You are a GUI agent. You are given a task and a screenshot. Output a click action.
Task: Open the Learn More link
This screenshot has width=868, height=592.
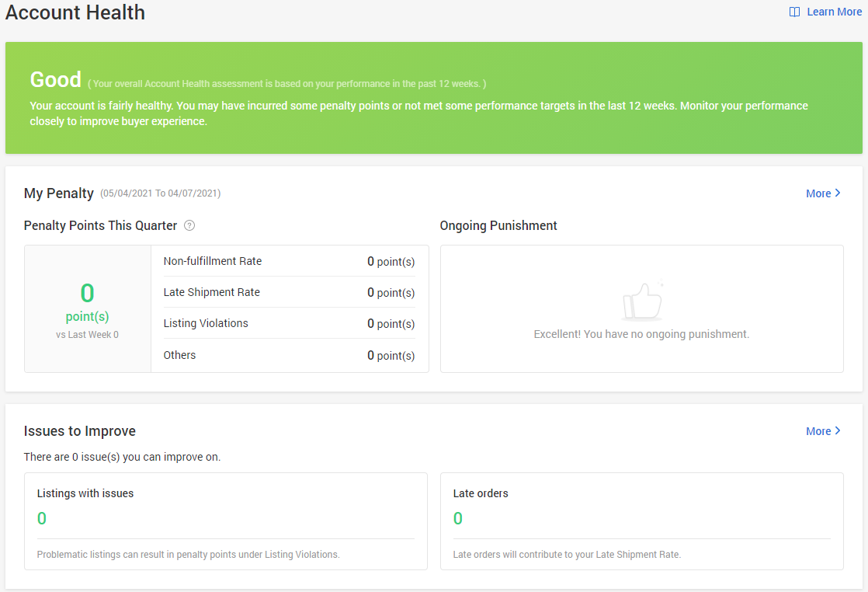(x=834, y=12)
